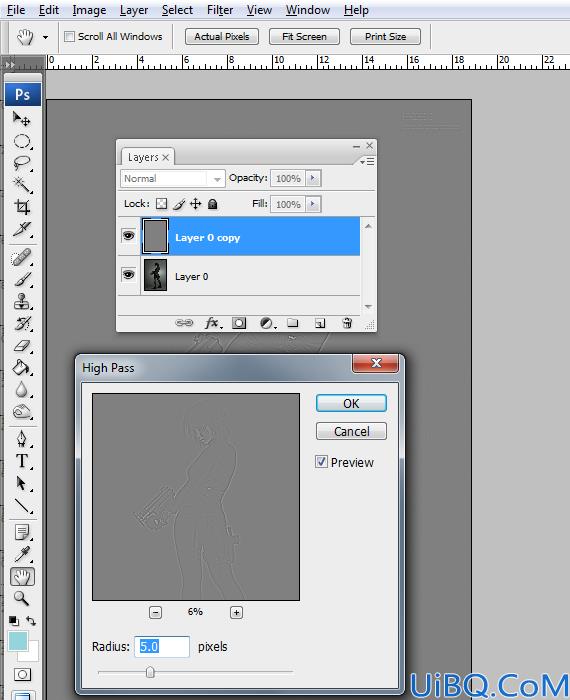This screenshot has width=570, height=700.
Task: Click the add layer style fx icon
Action: (212, 323)
